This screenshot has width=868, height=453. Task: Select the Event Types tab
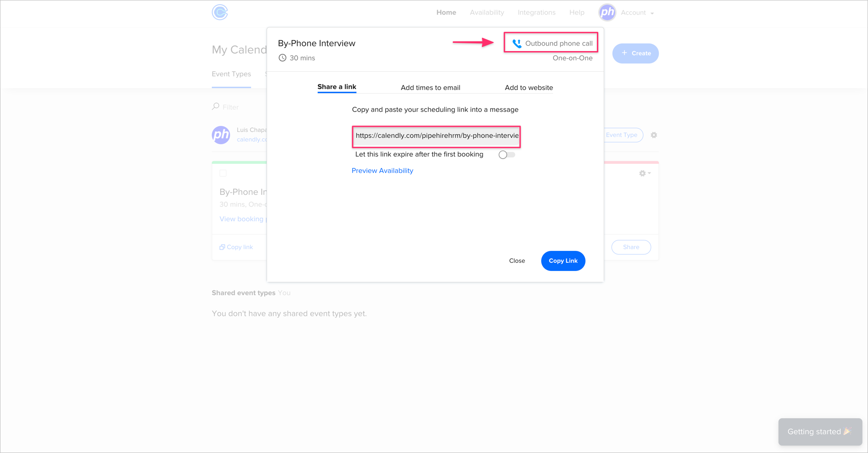(231, 74)
